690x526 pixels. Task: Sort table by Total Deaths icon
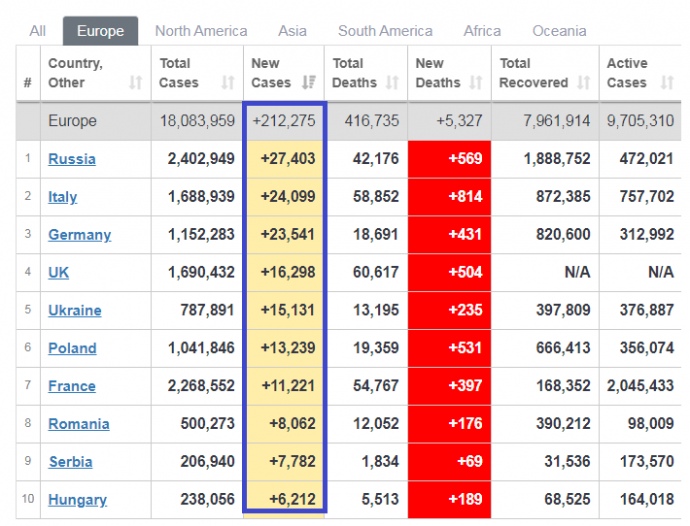(x=392, y=83)
